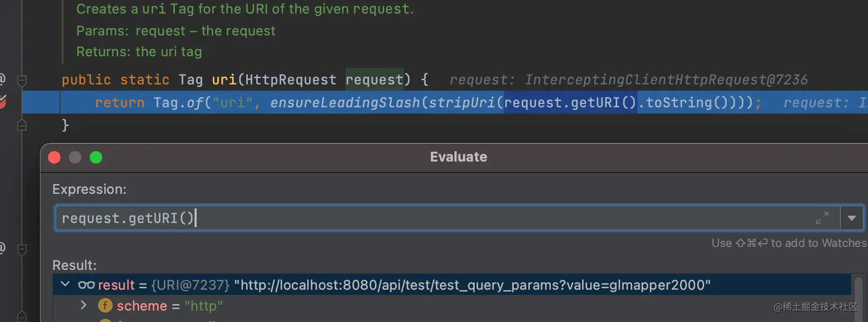Close the Evaluate dialog with red button

click(x=54, y=157)
